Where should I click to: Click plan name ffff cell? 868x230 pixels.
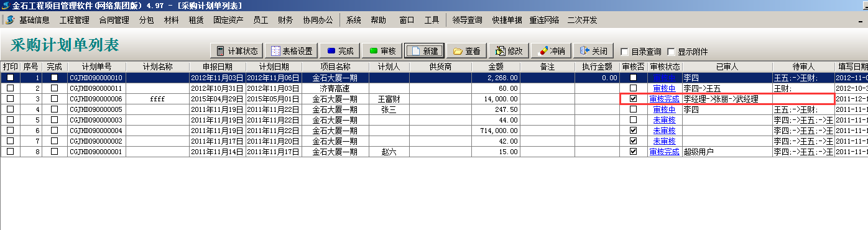tap(157, 99)
